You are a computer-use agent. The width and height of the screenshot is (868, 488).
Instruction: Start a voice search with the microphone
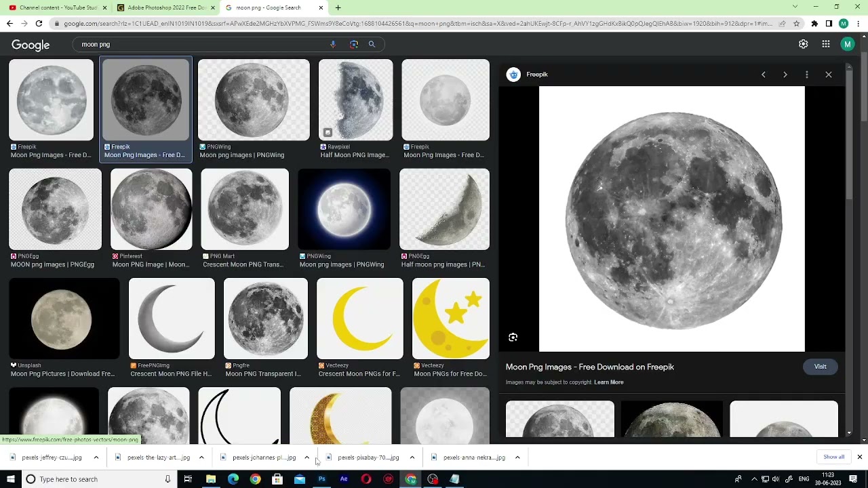click(x=333, y=44)
